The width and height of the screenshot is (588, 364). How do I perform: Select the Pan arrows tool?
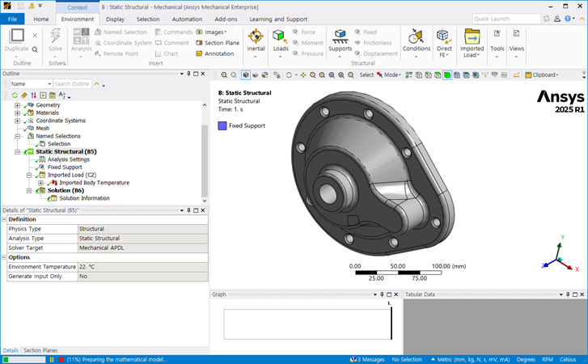(x=303, y=75)
